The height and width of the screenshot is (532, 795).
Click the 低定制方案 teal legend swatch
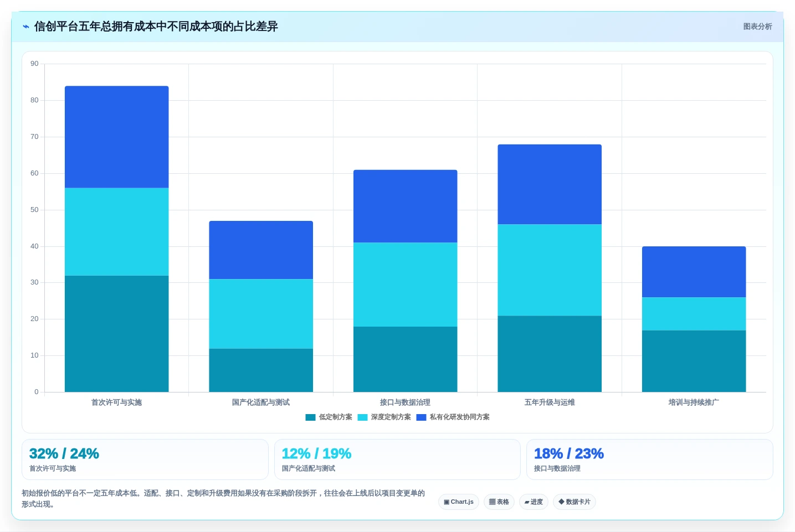pyautogui.click(x=310, y=417)
